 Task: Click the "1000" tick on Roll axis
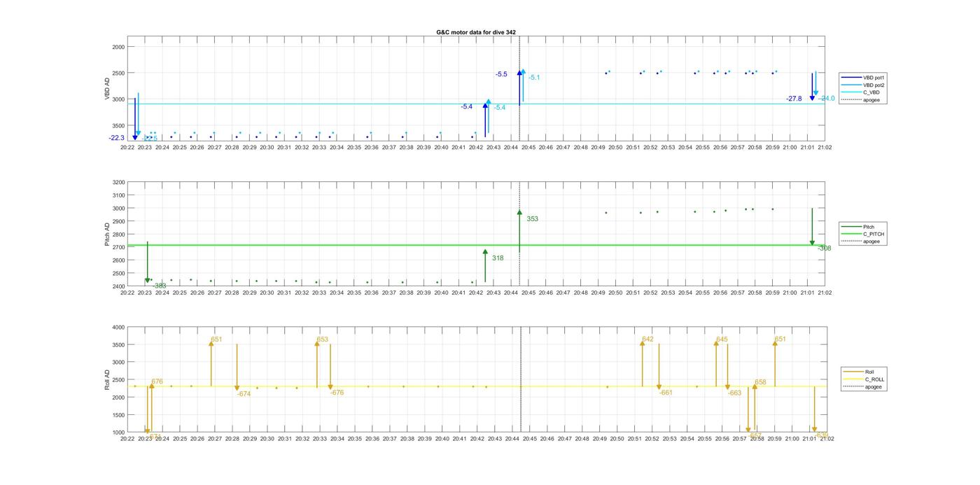click(118, 433)
